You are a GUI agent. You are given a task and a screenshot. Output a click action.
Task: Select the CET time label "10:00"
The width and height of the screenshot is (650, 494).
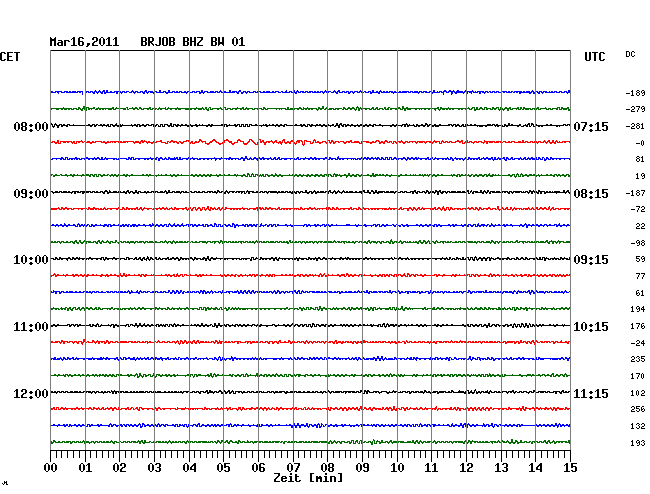[31, 260]
